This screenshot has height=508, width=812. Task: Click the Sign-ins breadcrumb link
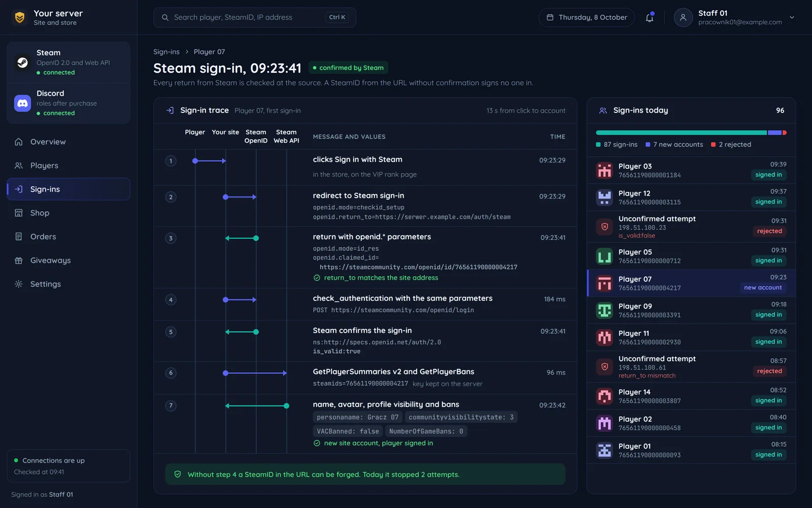(166, 52)
